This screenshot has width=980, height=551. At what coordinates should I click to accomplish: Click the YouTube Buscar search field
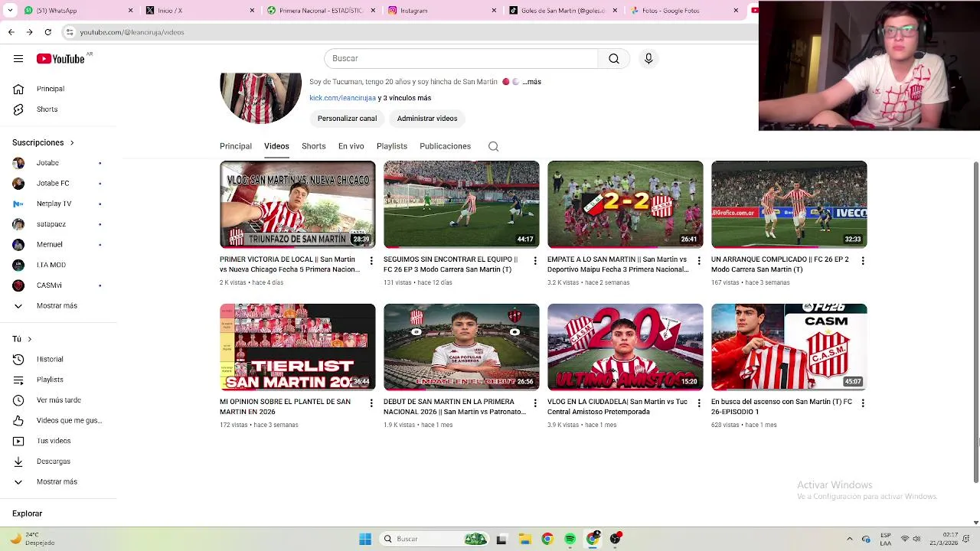point(461,58)
